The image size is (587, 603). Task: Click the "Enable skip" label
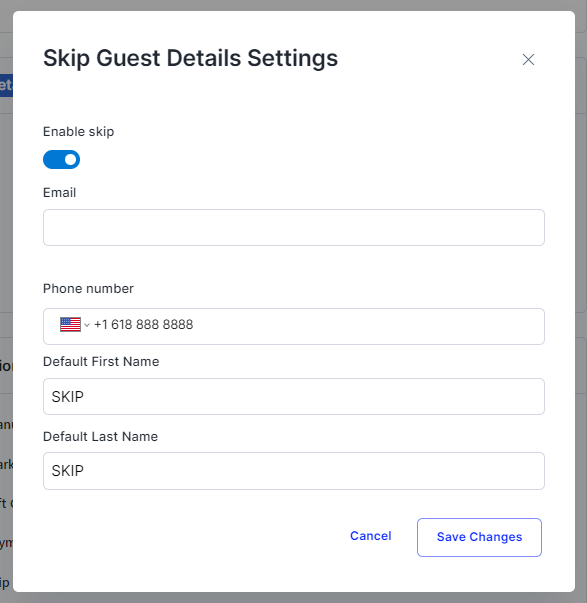point(78,132)
